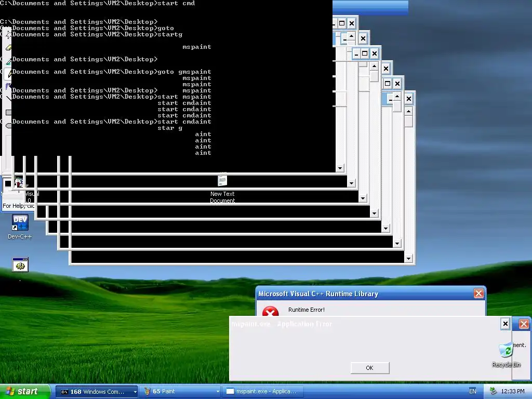
Task: Switch to mspaint.exe - Application taskbar item
Action: [x=262, y=392]
